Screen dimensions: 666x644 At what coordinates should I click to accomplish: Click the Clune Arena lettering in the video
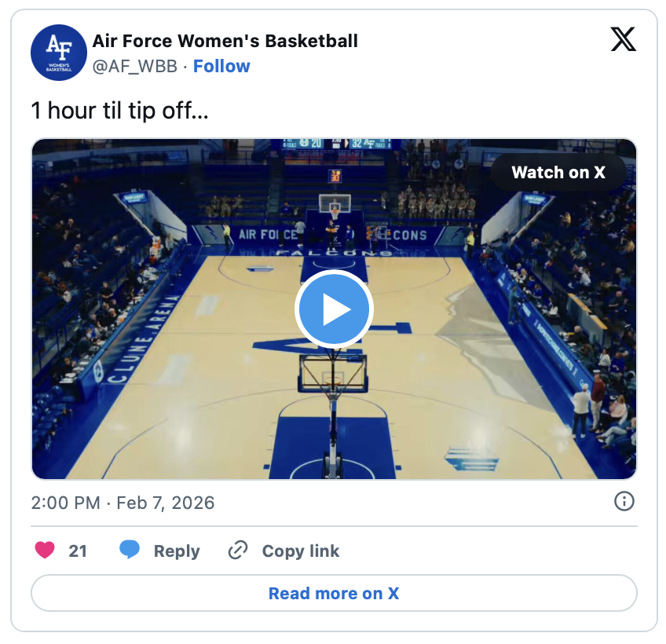(x=143, y=338)
